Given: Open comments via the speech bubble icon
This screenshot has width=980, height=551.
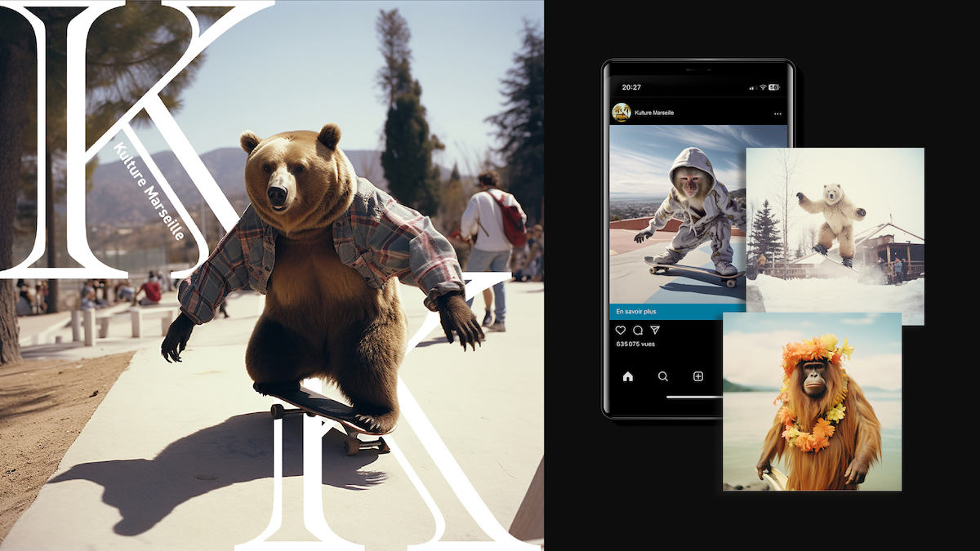Looking at the screenshot, I should point(638,331).
